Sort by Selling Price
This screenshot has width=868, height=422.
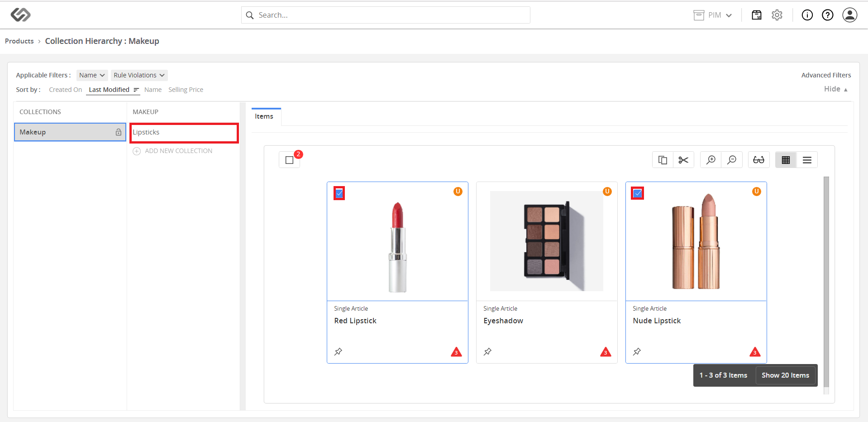click(186, 90)
